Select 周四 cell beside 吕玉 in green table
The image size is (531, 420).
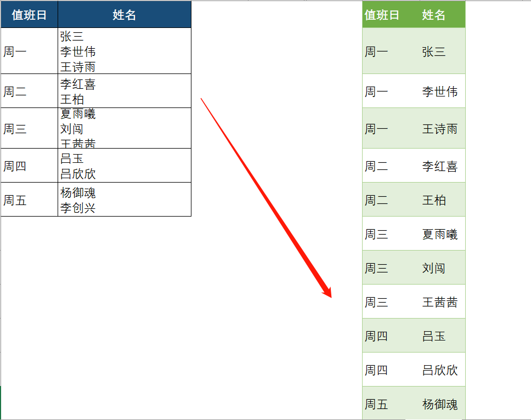point(391,336)
